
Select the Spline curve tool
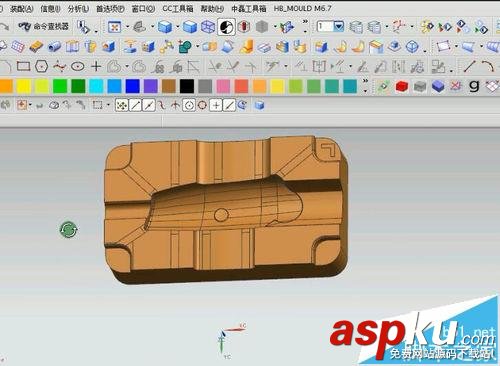pos(59,67)
